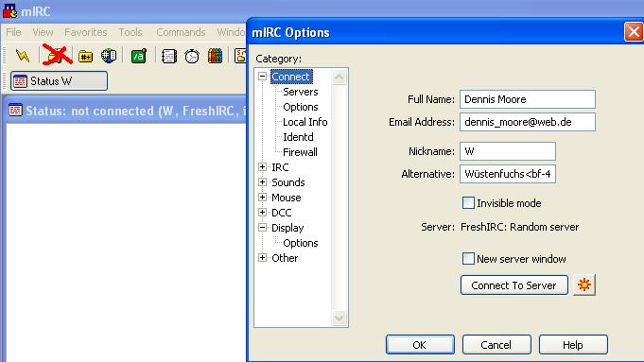Click the category list scroll up arrow
The image size is (644, 362).
pyautogui.click(x=339, y=78)
